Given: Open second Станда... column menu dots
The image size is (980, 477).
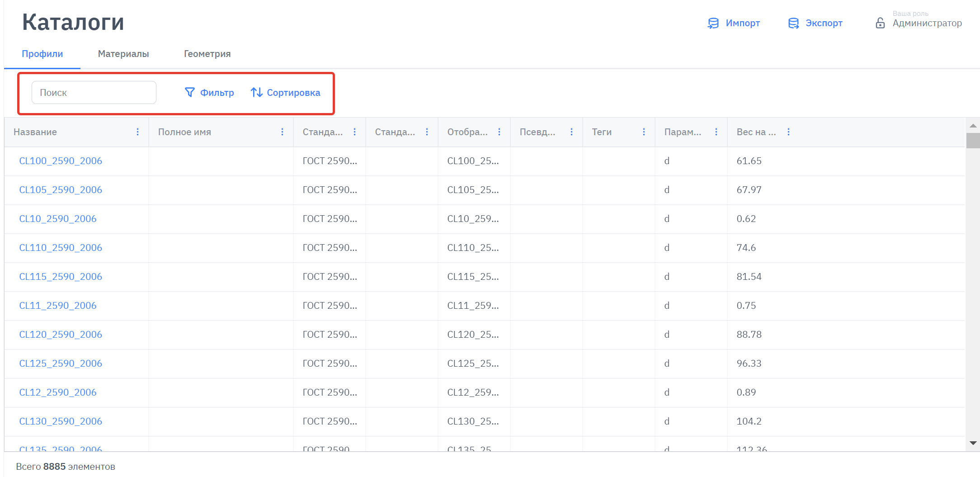Looking at the screenshot, I should 427,132.
